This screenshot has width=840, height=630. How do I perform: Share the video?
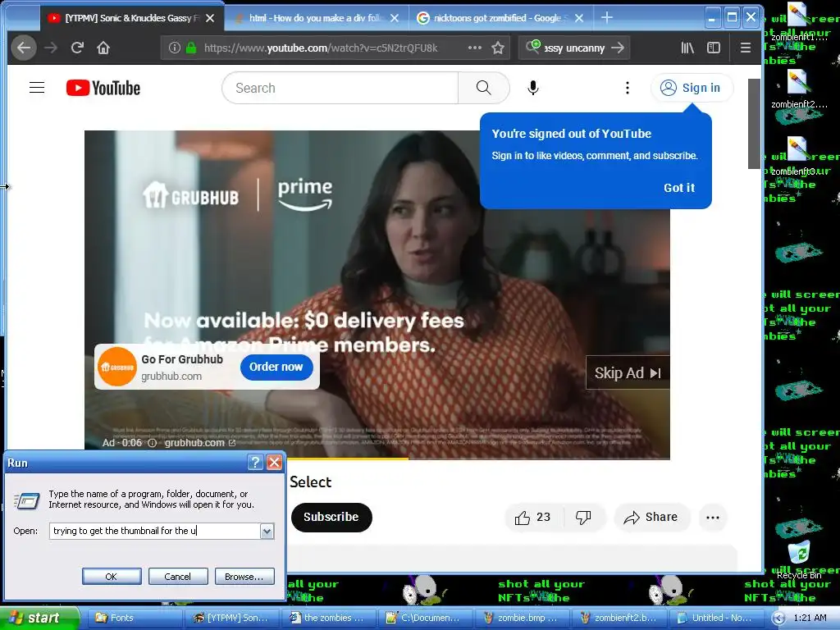tap(651, 518)
